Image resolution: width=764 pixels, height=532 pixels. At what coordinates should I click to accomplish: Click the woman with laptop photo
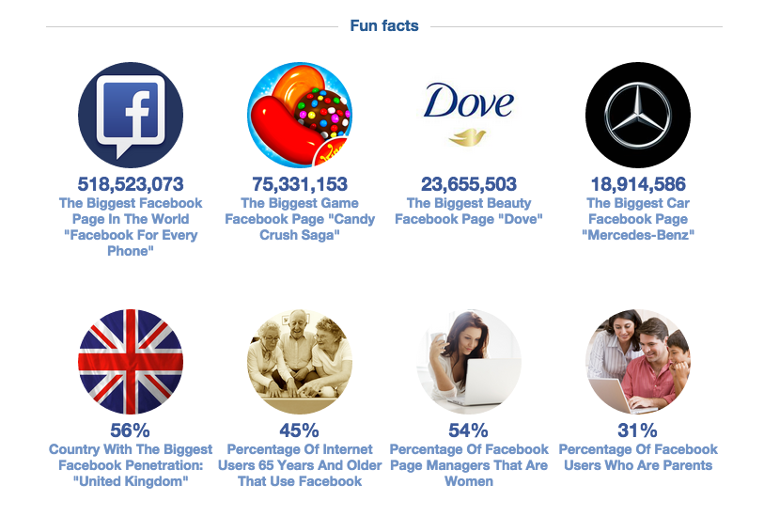469,362
